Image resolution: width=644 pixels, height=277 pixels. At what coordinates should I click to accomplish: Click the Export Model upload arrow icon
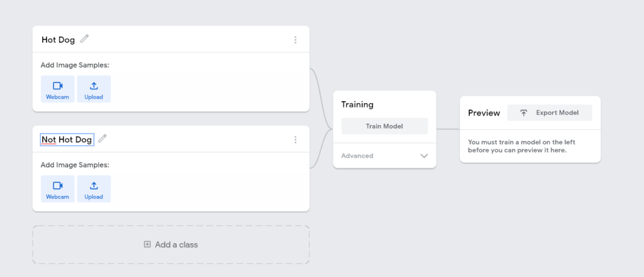(x=523, y=113)
